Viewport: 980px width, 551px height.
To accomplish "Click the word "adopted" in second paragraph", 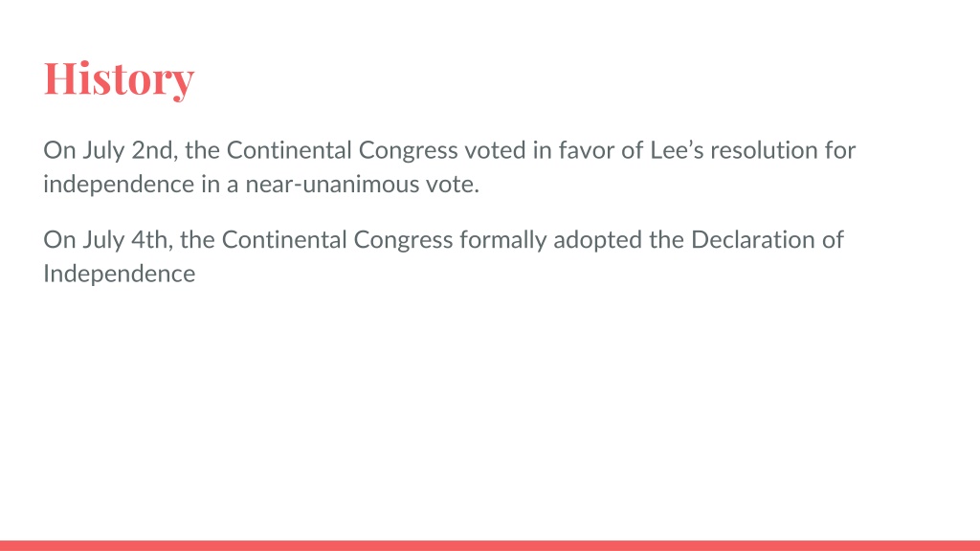I will [x=597, y=240].
